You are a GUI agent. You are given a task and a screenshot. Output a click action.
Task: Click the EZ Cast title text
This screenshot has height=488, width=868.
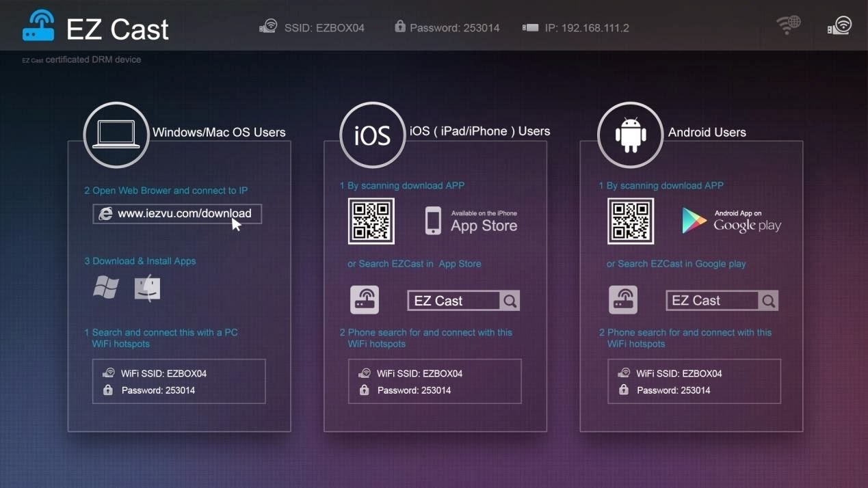(118, 29)
